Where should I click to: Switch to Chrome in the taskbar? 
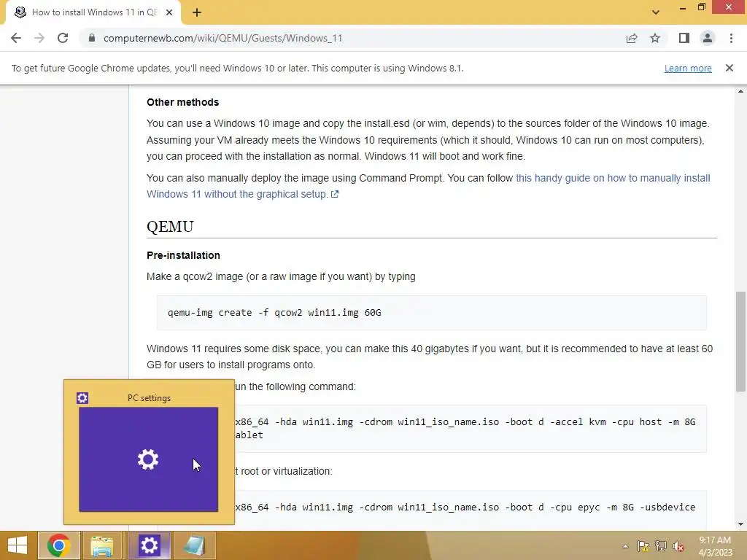(58, 545)
